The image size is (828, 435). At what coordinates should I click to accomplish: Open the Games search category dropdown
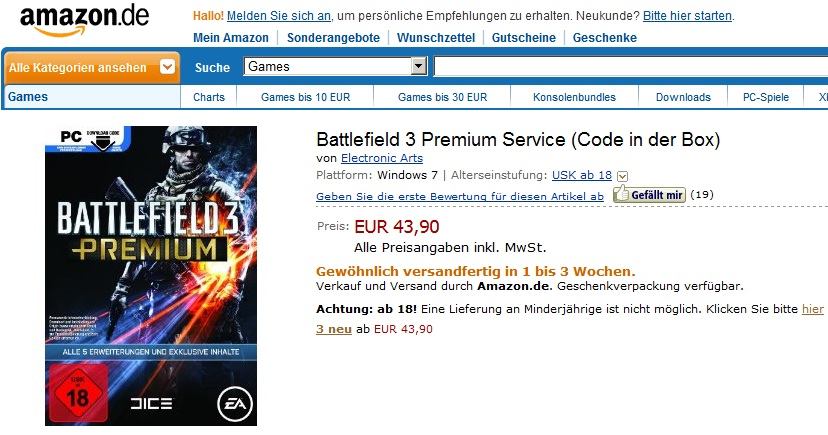pyautogui.click(x=335, y=67)
